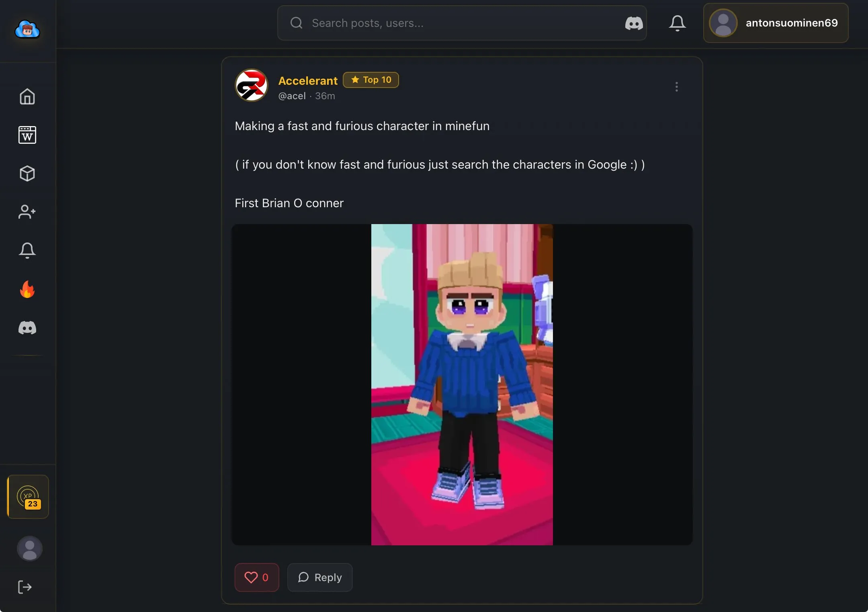Open the Home icon in sidebar
The image size is (868, 612).
point(27,96)
